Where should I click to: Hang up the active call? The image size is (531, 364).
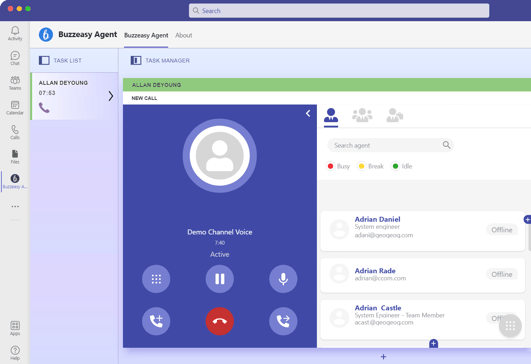tap(220, 321)
